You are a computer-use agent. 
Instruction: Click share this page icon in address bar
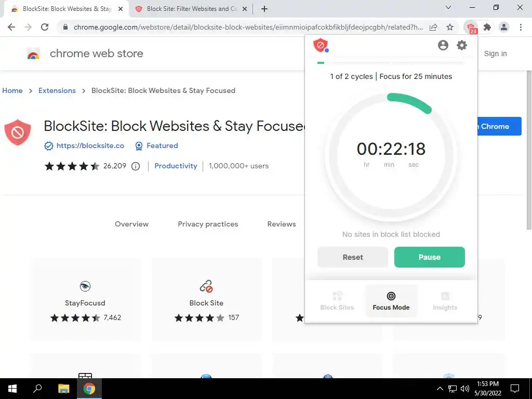tap(433, 27)
